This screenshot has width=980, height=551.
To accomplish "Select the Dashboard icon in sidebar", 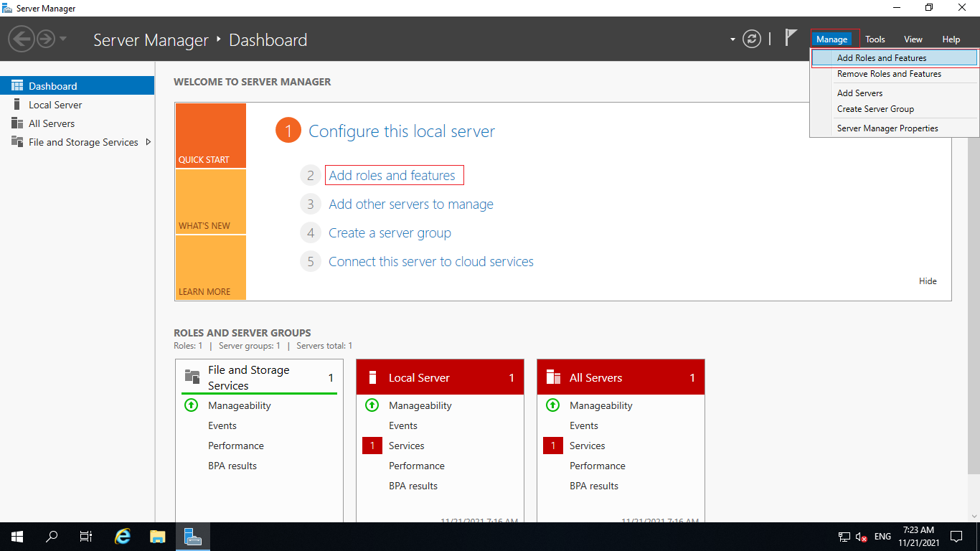I will coord(17,85).
